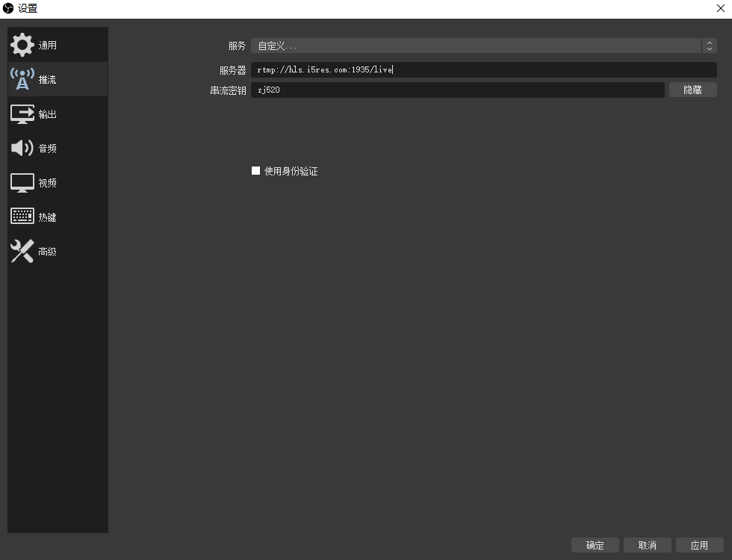Confirm settings with 确定 button
This screenshot has height=560, width=732.
pyautogui.click(x=595, y=545)
